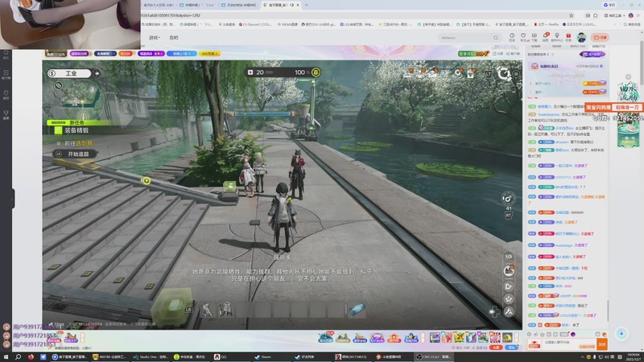Click the yellow interaction marker on stairs
644x362 pixels.
(147, 180)
